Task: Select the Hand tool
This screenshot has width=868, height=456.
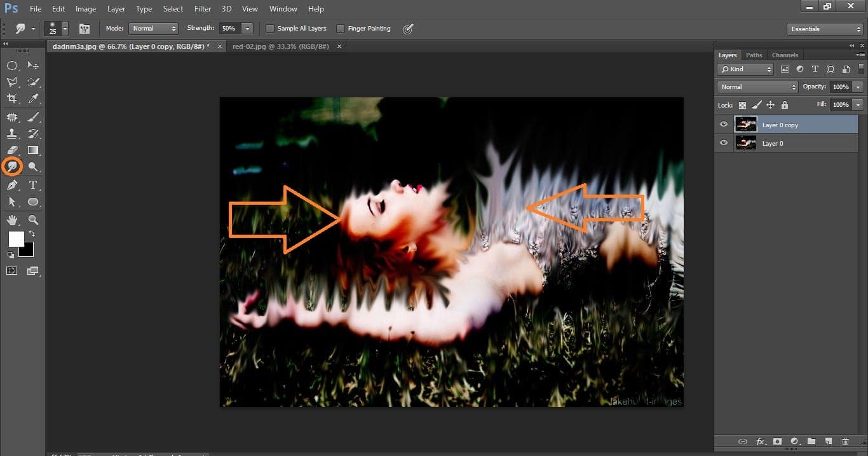Action: (x=12, y=220)
